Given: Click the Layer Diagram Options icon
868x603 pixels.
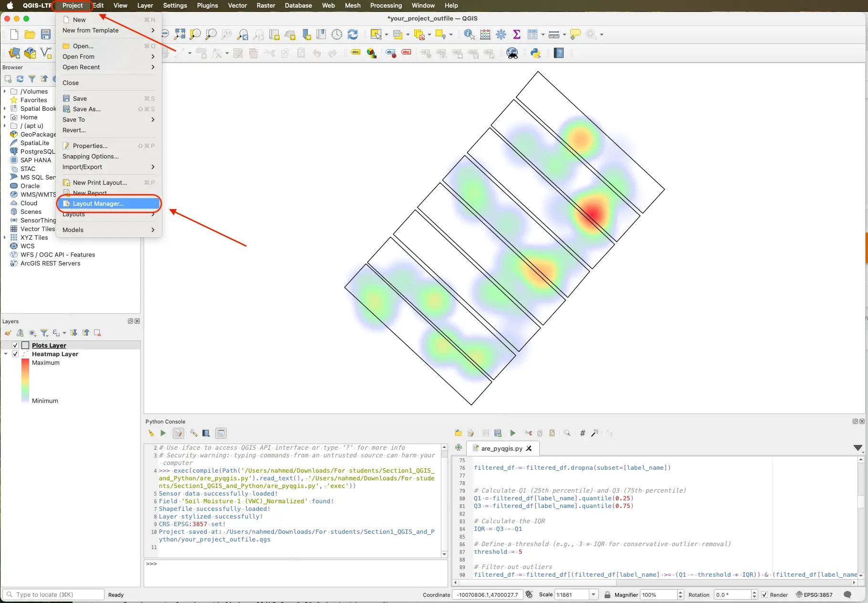Looking at the screenshot, I should [371, 53].
